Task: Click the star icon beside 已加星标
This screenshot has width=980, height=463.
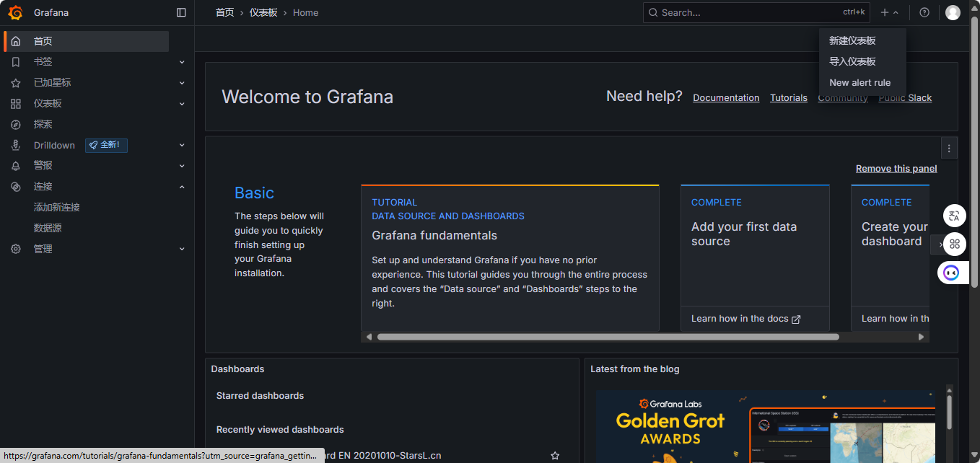Action: coord(16,83)
